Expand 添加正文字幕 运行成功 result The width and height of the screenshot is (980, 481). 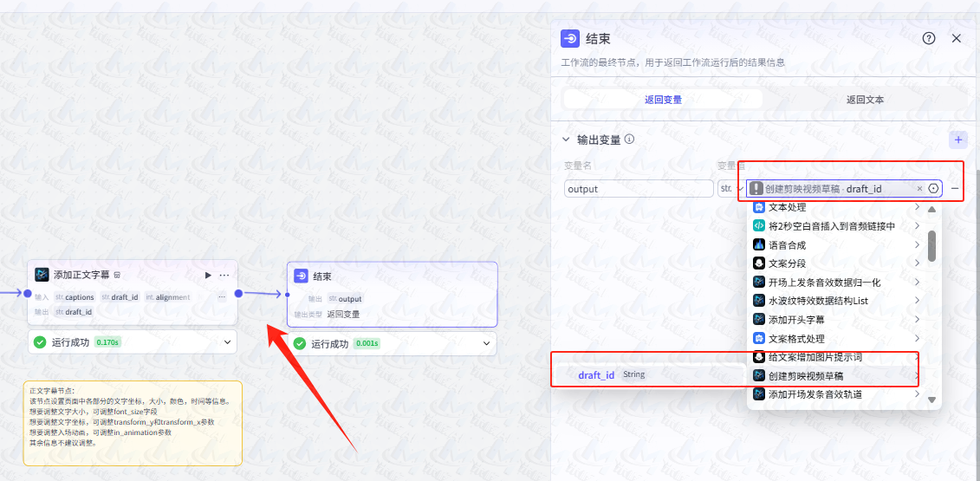tap(228, 342)
